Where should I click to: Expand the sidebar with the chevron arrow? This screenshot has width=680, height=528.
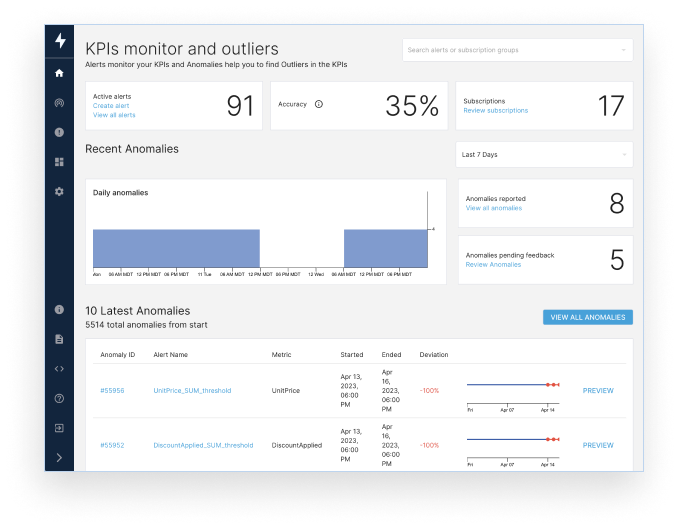pos(59,458)
